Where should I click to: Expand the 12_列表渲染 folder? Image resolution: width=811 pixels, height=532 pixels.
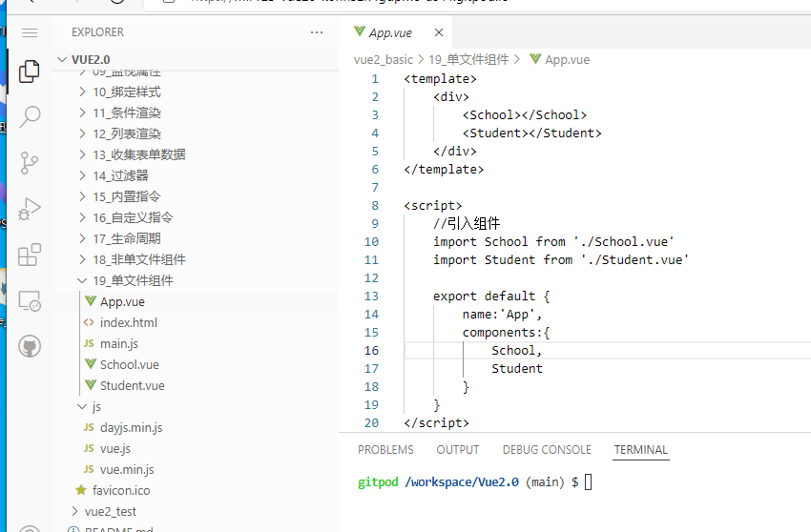coord(82,133)
